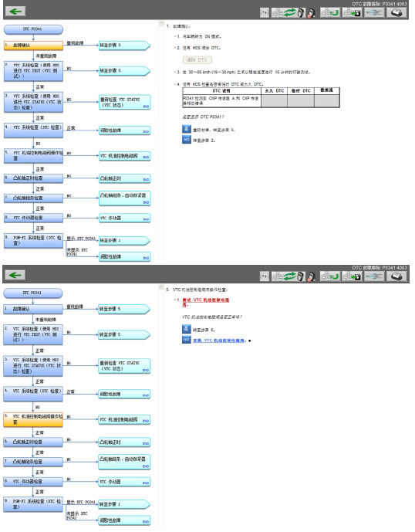Click the small swap button at left of top toolbar
415x532 pixels.
(x=265, y=12)
